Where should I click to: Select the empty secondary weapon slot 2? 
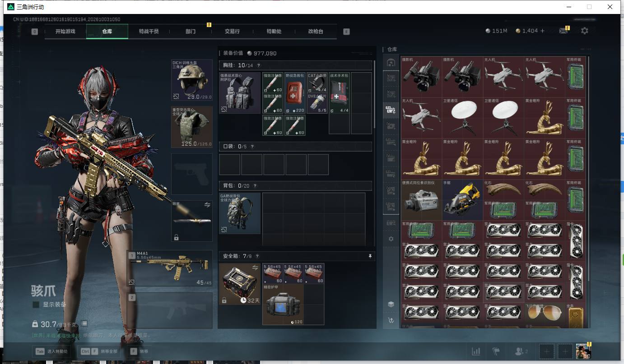pos(170,310)
